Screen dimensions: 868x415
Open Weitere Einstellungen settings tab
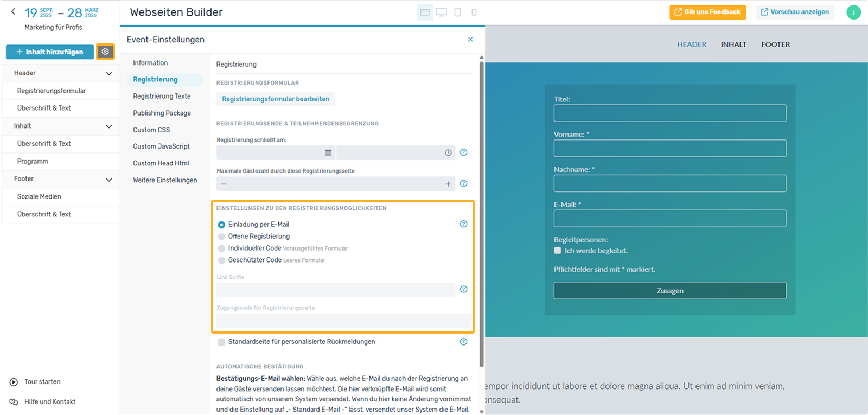tap(165, 180)
